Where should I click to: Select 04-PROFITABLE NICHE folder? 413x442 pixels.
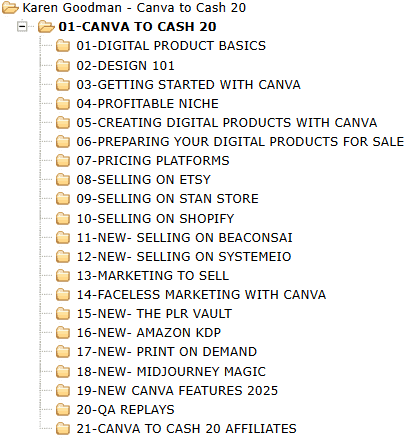coord(147,104)
